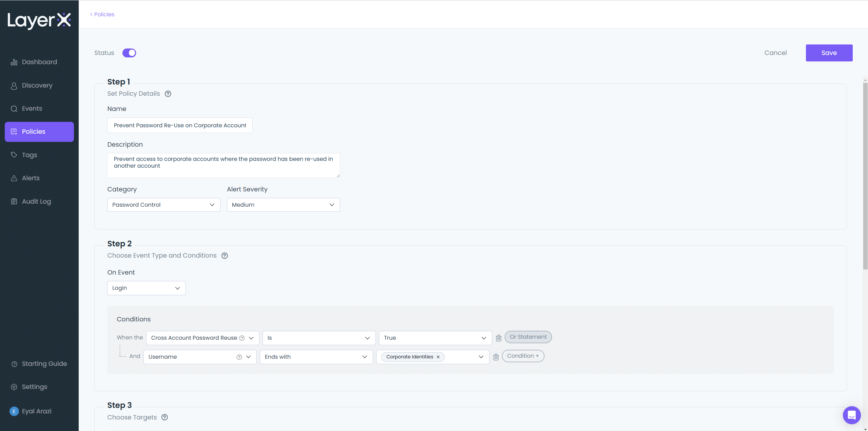This screenshot has height=431, width=868.
Task: Open Events via the magnifier icon
Action: pos(14,108)
